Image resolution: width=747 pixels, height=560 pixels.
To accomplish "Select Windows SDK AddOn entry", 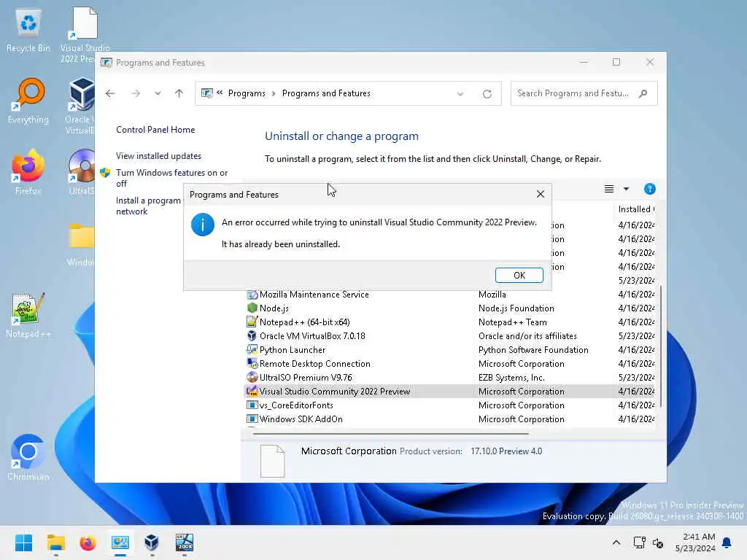I will tap(450, 419).
